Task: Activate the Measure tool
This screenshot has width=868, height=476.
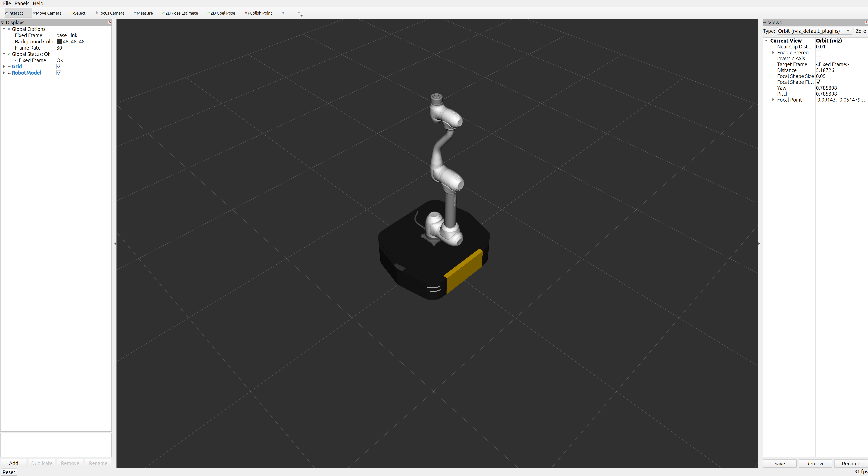Action: (x=143, y=13)
